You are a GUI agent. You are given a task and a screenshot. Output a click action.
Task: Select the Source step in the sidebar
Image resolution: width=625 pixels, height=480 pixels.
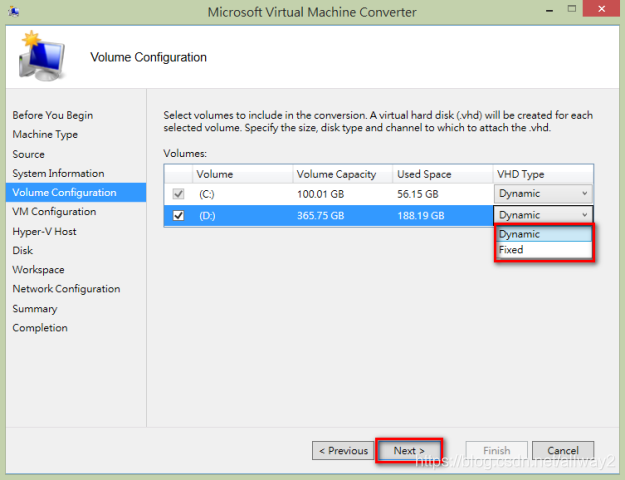point(28,154)
